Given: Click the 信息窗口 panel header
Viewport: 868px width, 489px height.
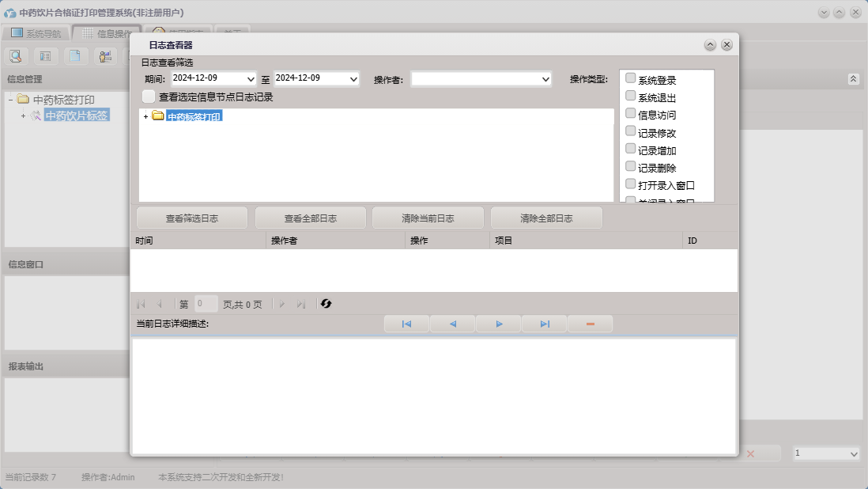Looking at the screenshot, I should (x=66, y=264).
